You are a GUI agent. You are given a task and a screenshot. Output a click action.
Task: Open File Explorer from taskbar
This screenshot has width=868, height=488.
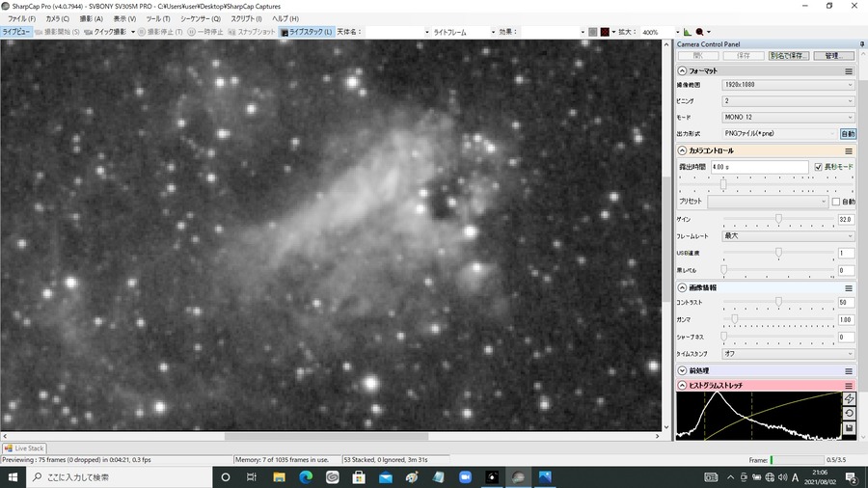(279, 477)
